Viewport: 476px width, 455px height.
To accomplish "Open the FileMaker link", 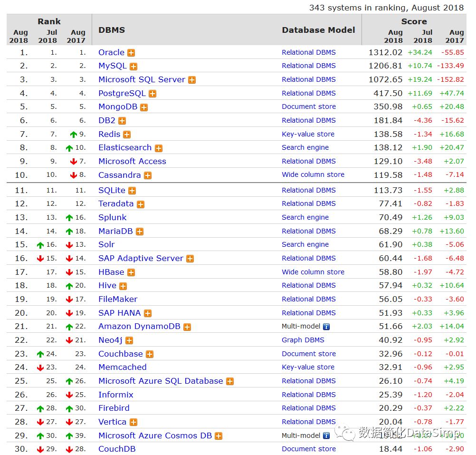I will coord(118,299).
